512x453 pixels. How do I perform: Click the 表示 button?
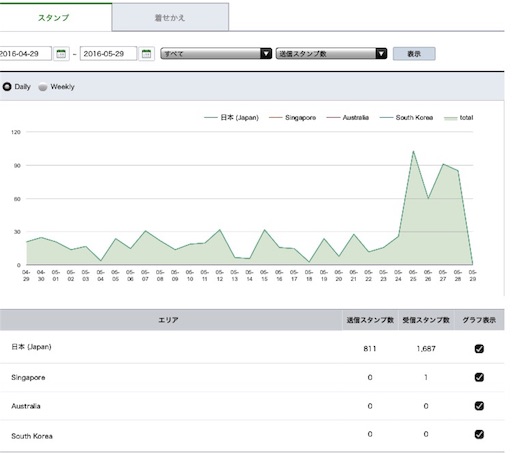tap(414, 54)
